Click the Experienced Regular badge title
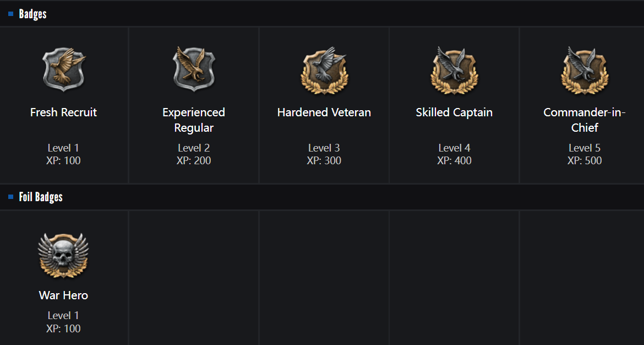Viewport: 644px width, 345px height. (194, 120)
